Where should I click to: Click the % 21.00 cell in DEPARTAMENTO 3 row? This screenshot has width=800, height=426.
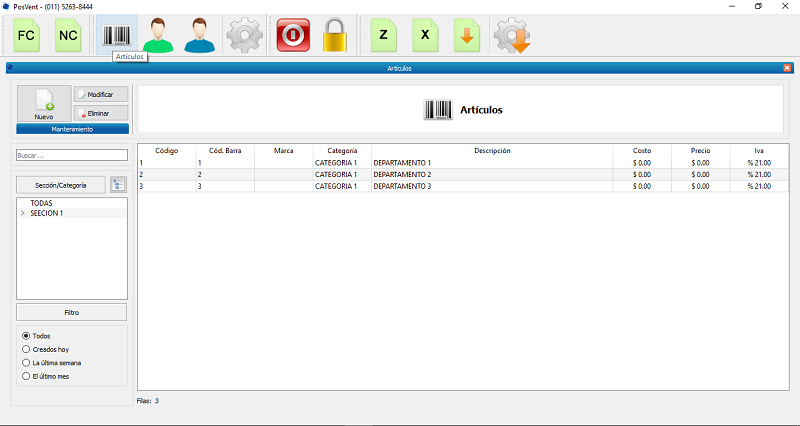point(759,186)
